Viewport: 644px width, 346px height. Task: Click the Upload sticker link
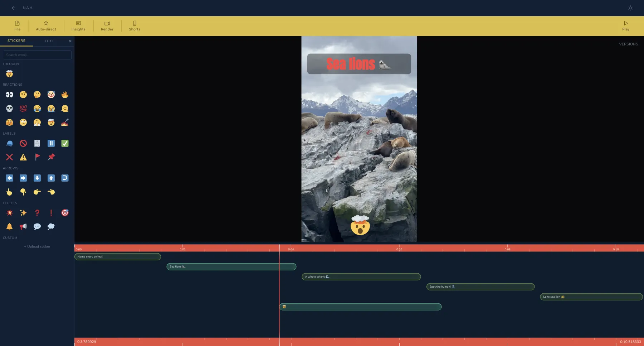pos(37,246)
